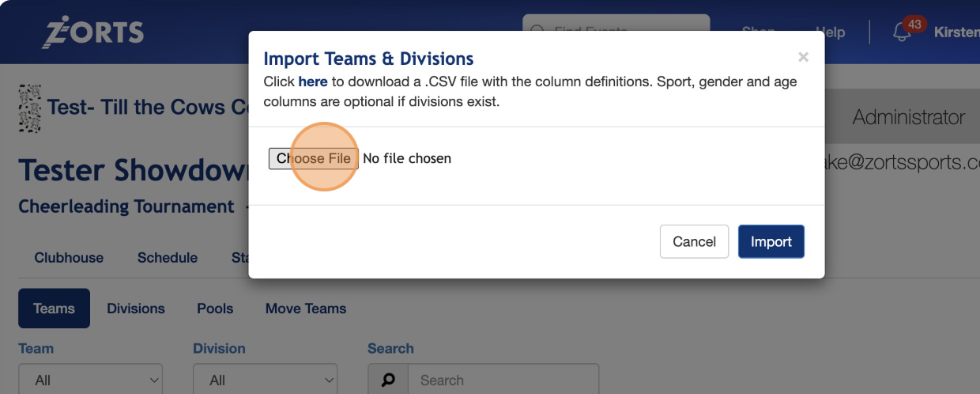980x394 pixels.
Task: Select the Teams tab
Action: [54, 309]
